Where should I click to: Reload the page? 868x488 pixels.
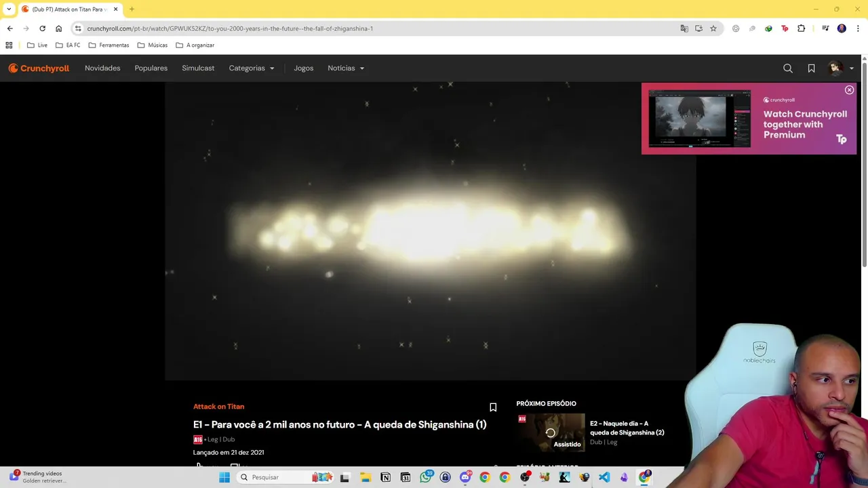click(42, 28)
